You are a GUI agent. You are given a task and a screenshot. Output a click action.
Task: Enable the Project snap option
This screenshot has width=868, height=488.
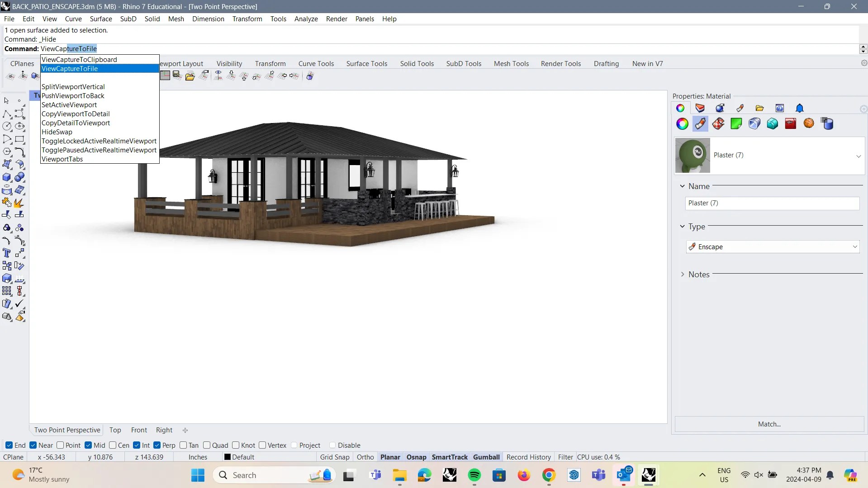pyautogui.click(x=294, y=445)
